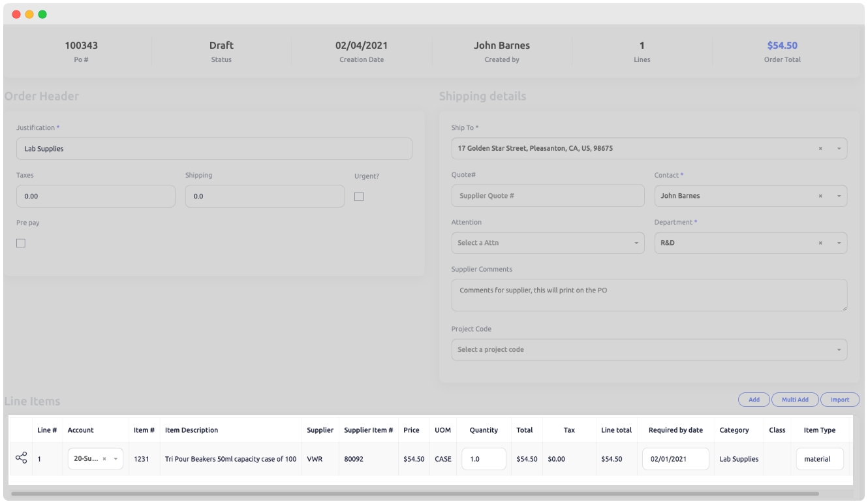
Task: Click the $54.50 Order Total link
Action: click(782, 45)
